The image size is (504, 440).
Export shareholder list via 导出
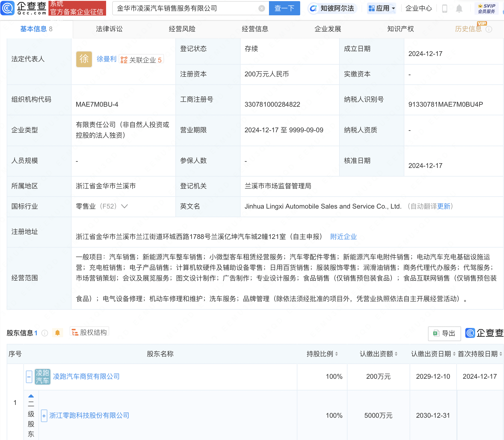[444, 333]
